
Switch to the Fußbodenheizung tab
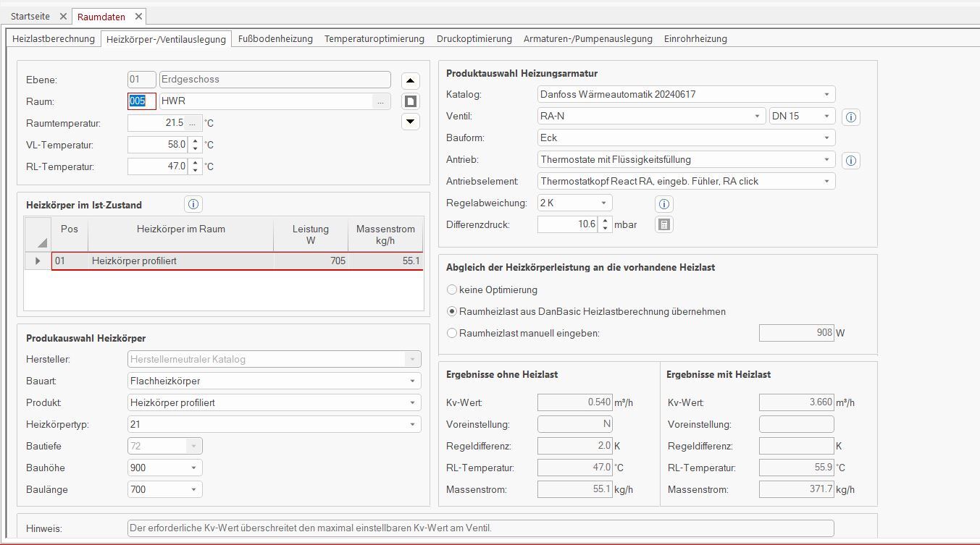(275, 39)
